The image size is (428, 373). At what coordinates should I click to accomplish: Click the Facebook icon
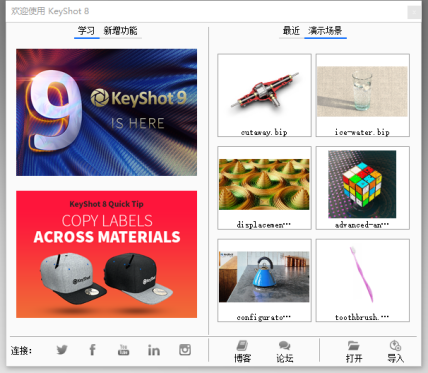point(92,350)
